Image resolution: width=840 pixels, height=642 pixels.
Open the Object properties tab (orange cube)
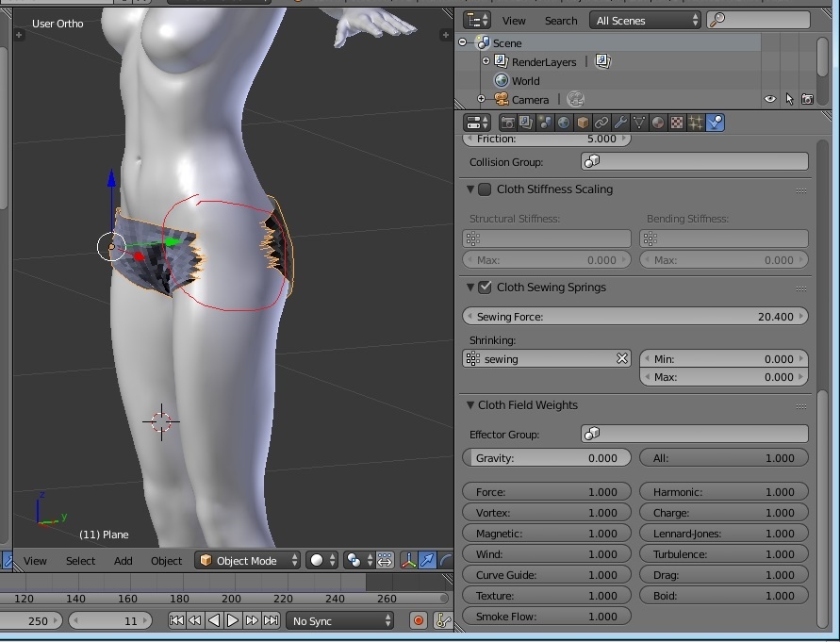[x=583, y=123]
